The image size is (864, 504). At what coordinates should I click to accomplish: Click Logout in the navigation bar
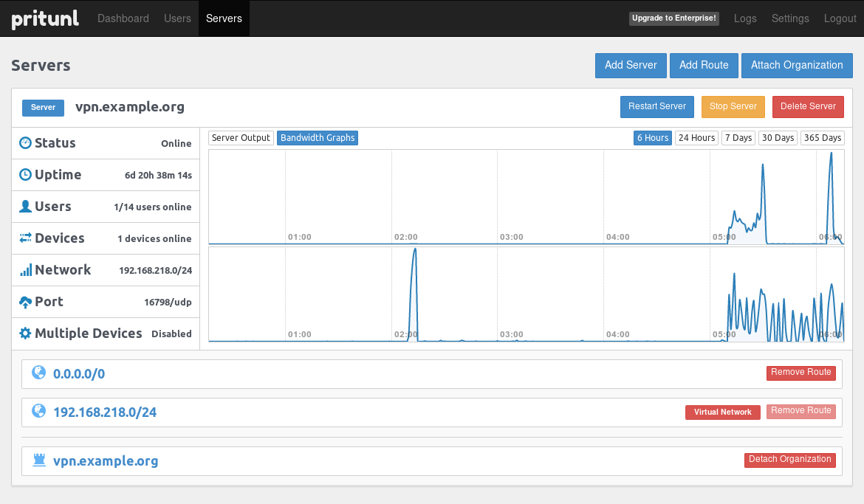click(x=840, y=18)
